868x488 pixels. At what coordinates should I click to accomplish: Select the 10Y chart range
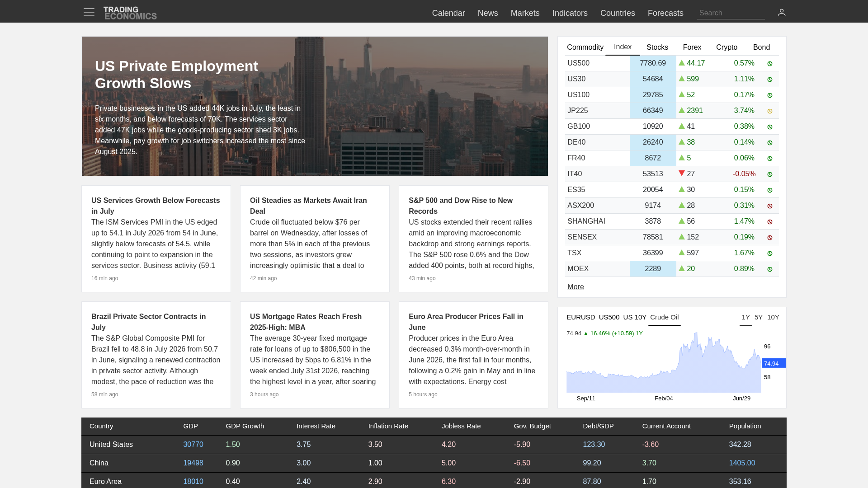[x=773, y=317]
